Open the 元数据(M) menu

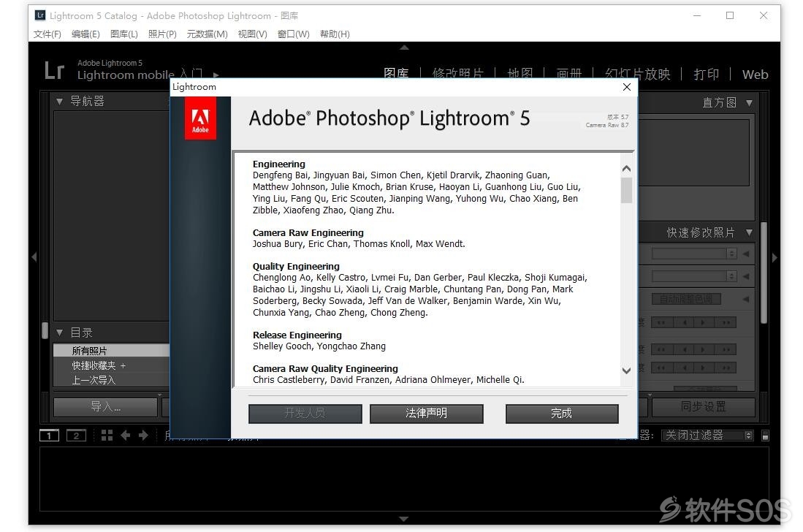click(207, 34)
